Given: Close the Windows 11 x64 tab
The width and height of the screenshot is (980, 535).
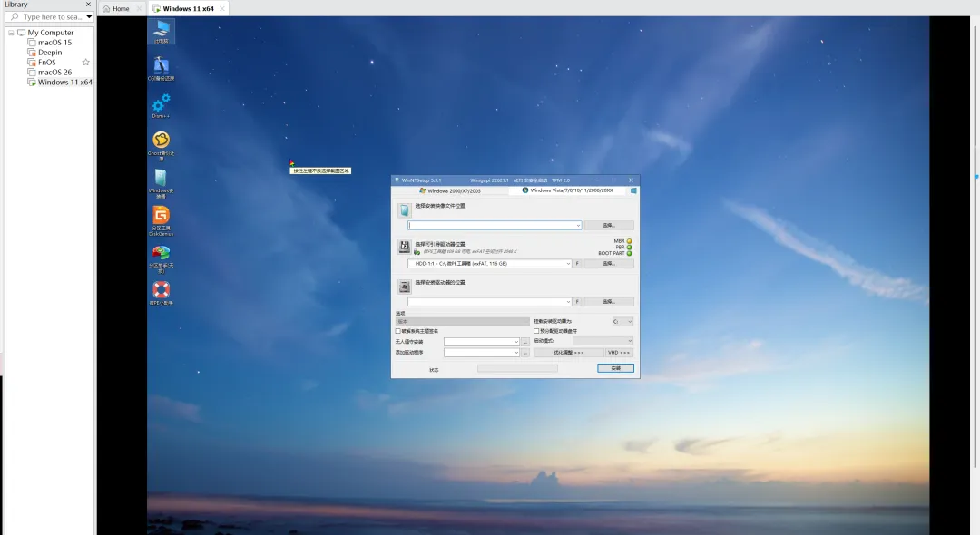Looking at the screenshot, I should (x=222, y=9).
